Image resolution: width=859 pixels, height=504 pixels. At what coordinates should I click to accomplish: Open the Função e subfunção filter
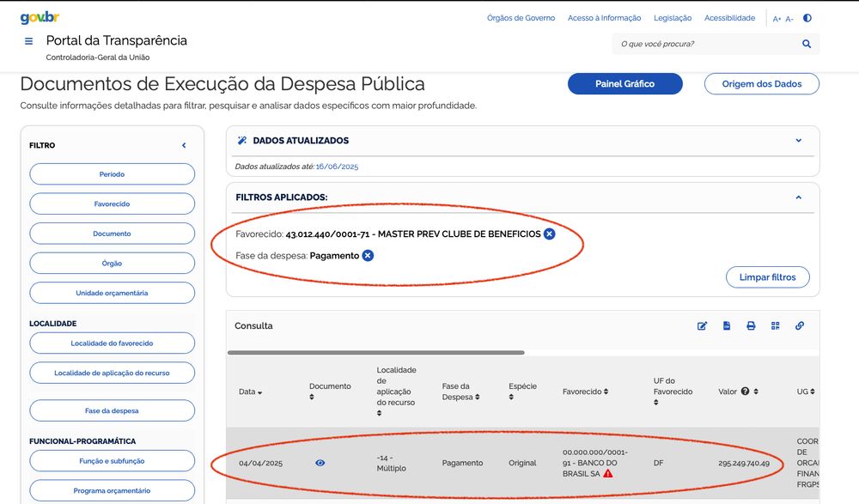click(112, 461)
